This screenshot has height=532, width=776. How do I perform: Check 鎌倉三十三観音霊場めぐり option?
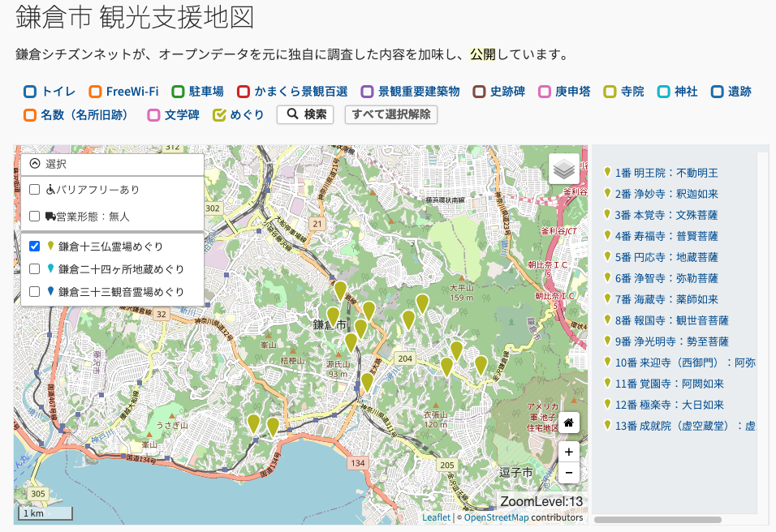coord(35,292)
